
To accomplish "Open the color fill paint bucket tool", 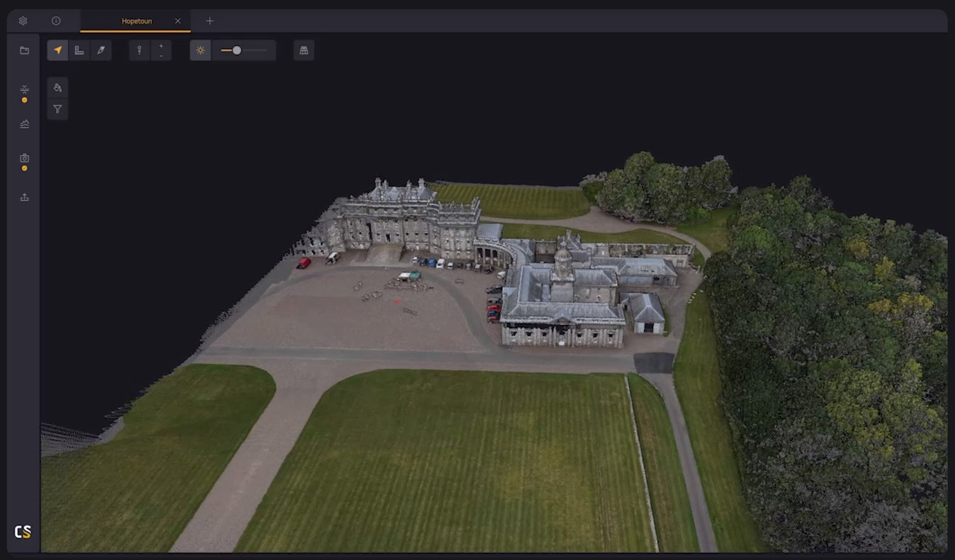I will [x=58, y=88].
